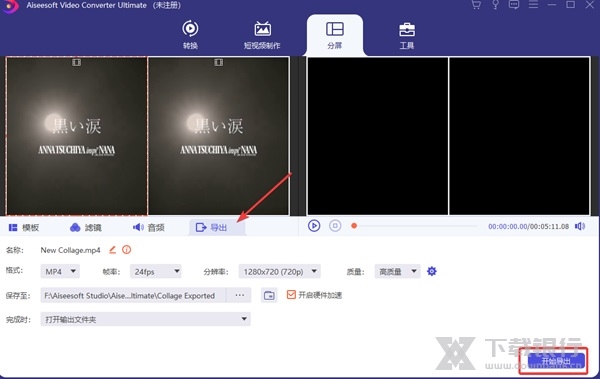Open the feedback chat icon

514,5
